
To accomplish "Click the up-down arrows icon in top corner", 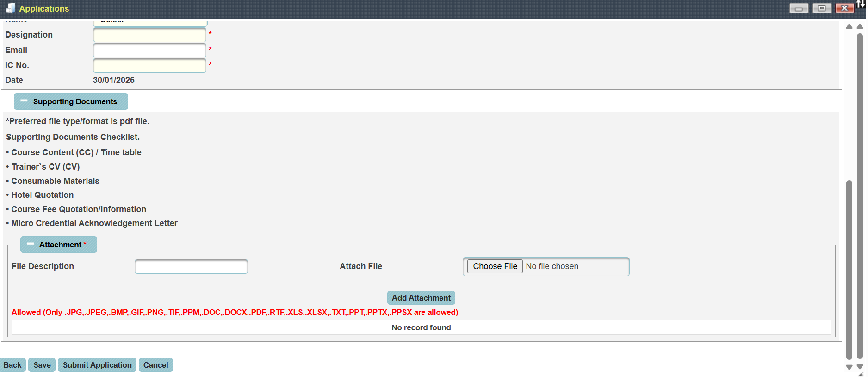I will point(861,4).
